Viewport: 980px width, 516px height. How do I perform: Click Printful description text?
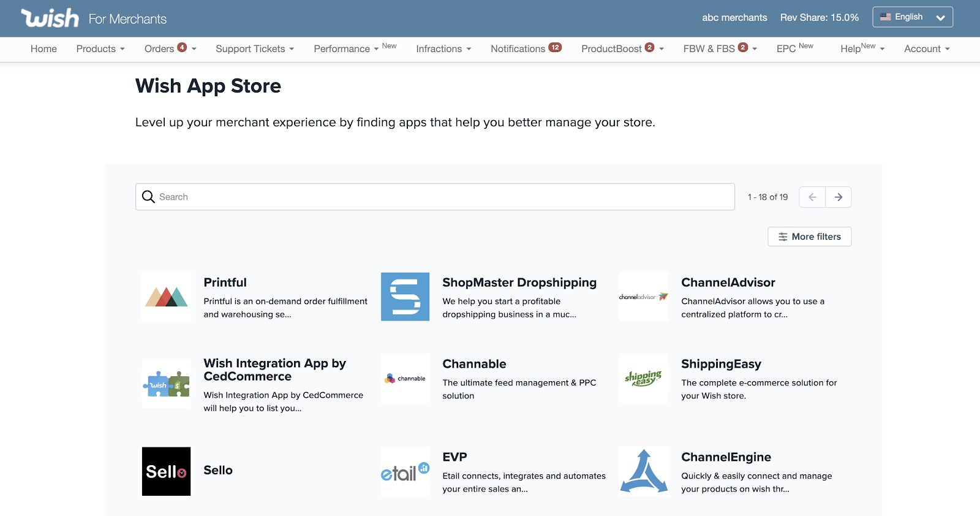285,308
